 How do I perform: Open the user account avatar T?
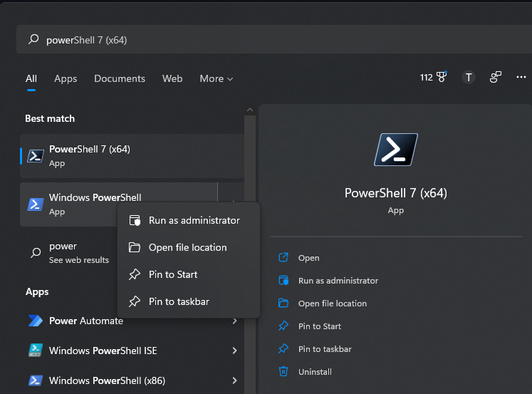tap(468, 78)
